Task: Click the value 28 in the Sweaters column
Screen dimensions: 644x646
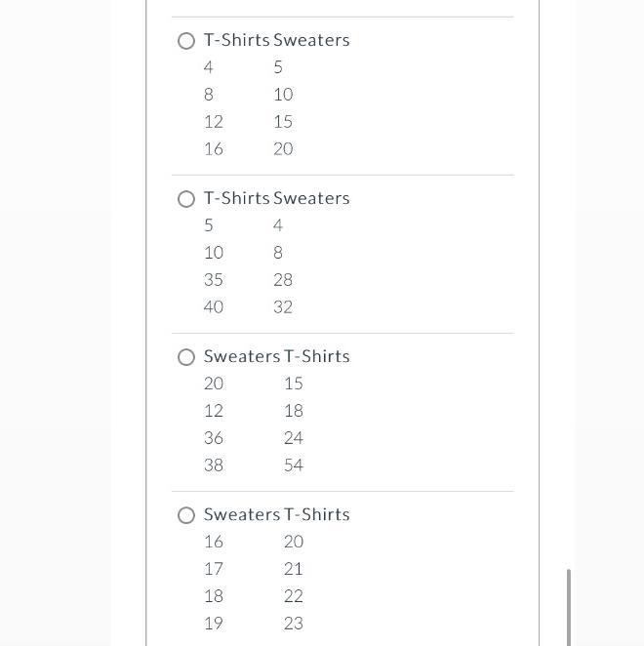Action: [x=283, y=280]
